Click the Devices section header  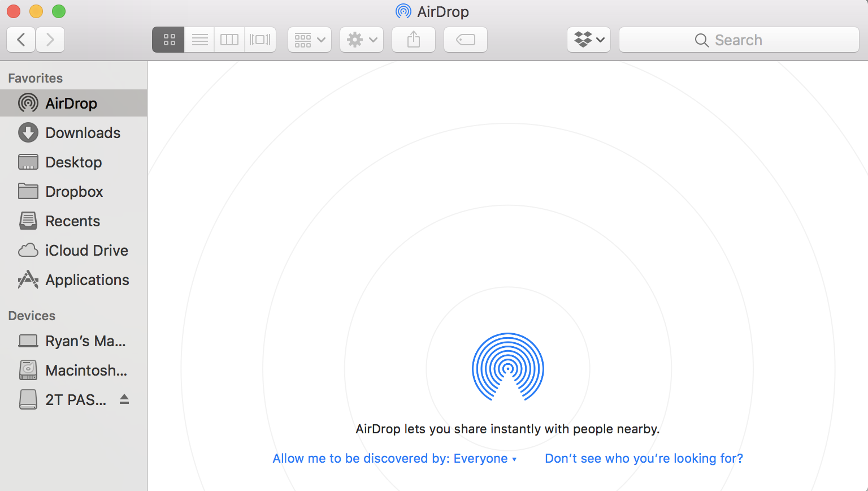[32, 316]
